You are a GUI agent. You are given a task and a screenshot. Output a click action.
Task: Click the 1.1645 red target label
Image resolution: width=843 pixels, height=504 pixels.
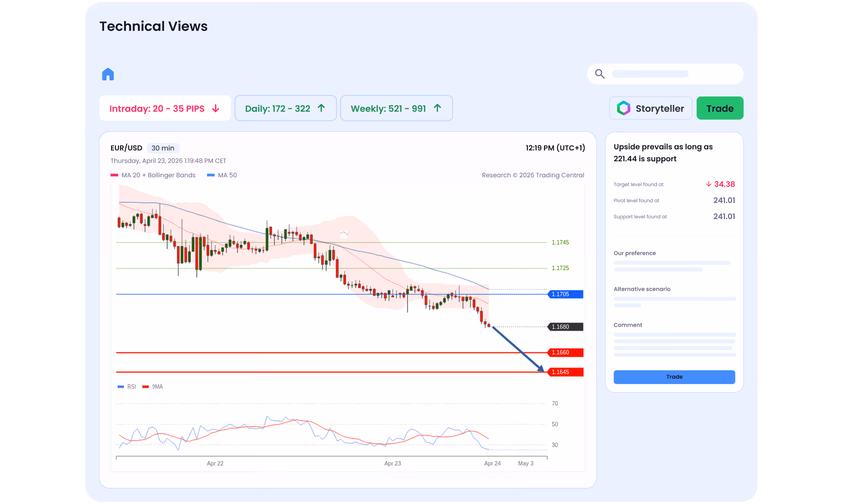pyautogui.click(x=565, y=372)
